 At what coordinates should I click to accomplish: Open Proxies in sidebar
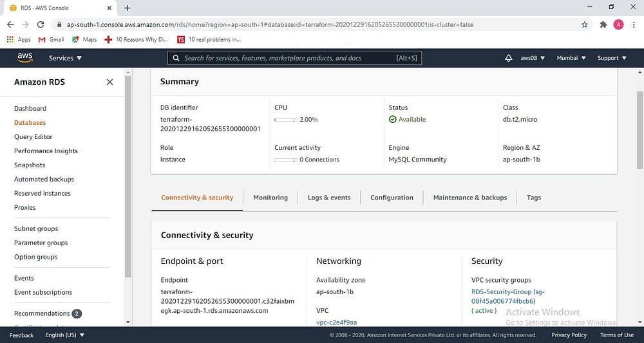point(24,208)
